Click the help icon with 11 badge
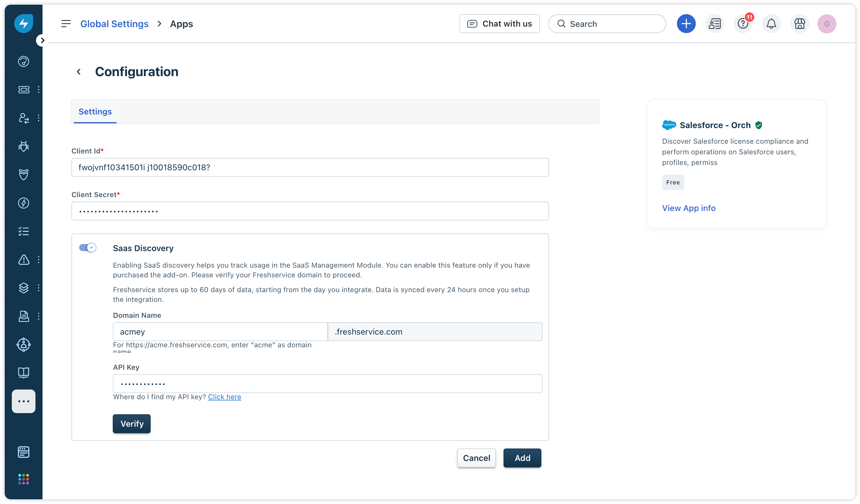 (742, 24)
